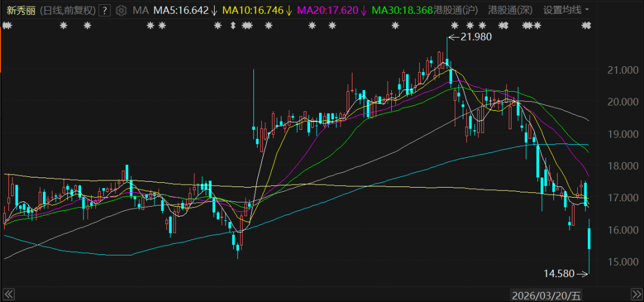Open the gear settings icon beside MA
Viewport: 644px width, 302px height.
click(x=120, y=10)
